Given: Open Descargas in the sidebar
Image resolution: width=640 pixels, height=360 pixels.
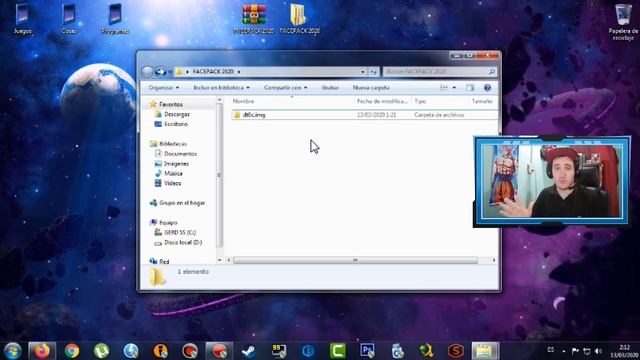Looking at the screenshot, I should (177, 114).
